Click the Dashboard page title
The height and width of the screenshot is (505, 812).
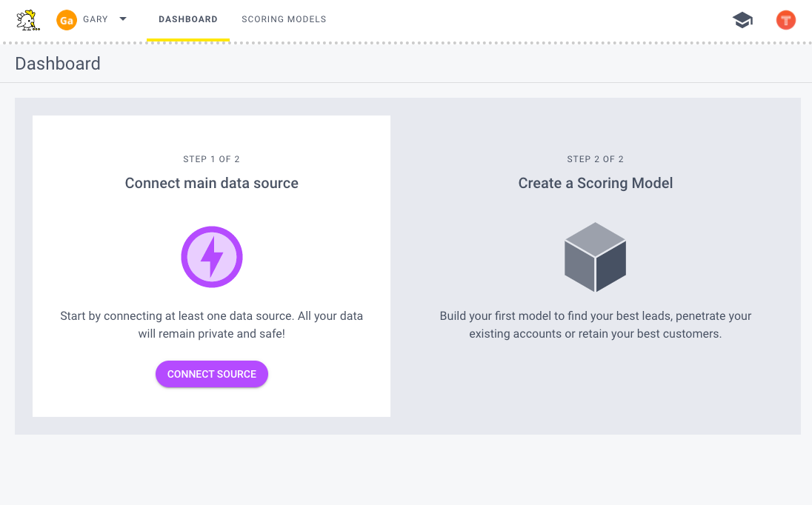(58, 64)
